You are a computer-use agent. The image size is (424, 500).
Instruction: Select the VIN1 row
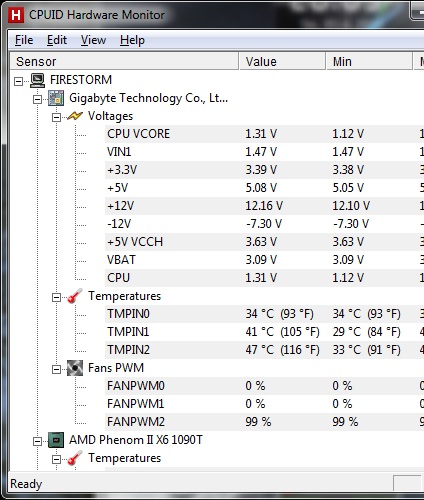264,152
